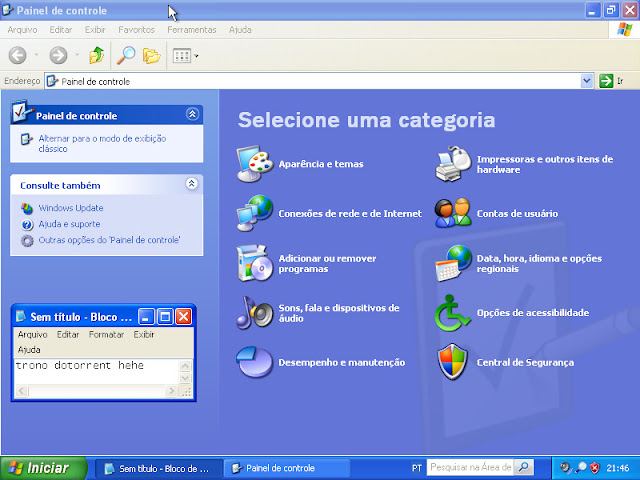
Task: Click inside the Notepad text area
Action: coord(96,371)
